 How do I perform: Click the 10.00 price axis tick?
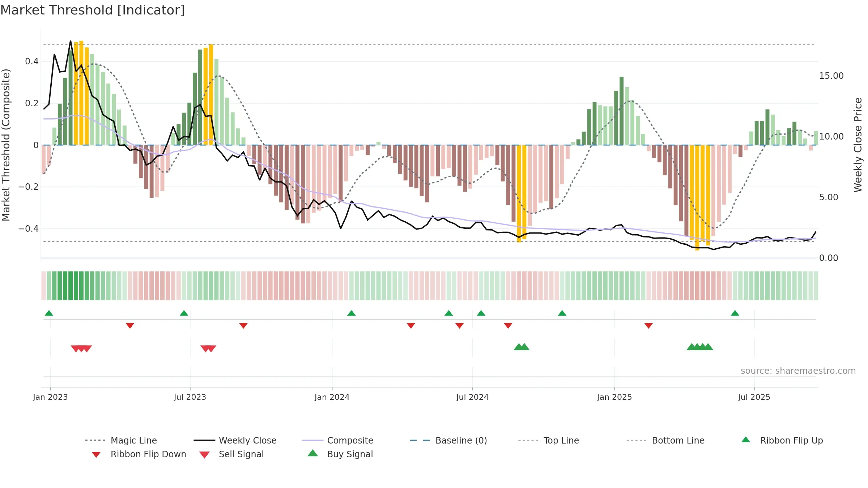tap(831, 137)
